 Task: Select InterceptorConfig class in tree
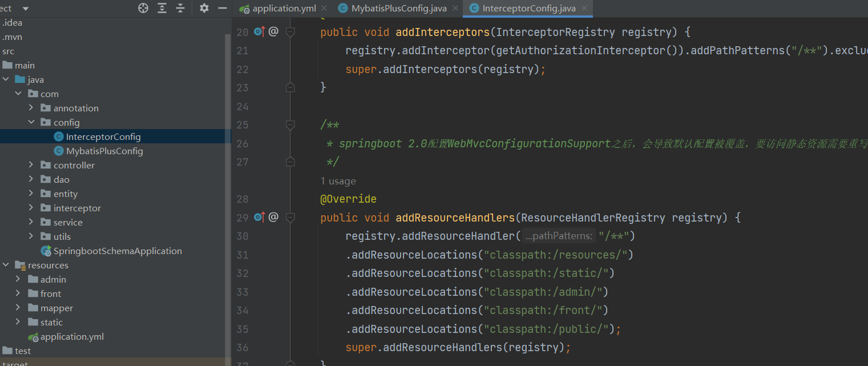103,136
